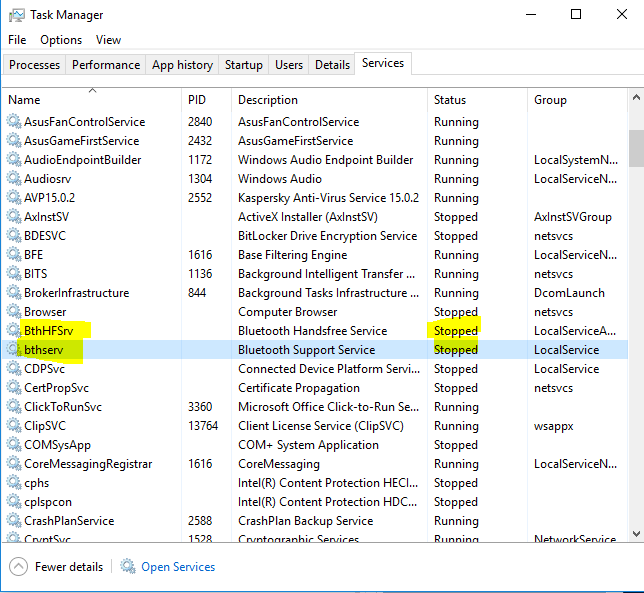Sort services by Name column header
Image resolution: width=644 pixels, height=593 pixels.
pos(92,99)
